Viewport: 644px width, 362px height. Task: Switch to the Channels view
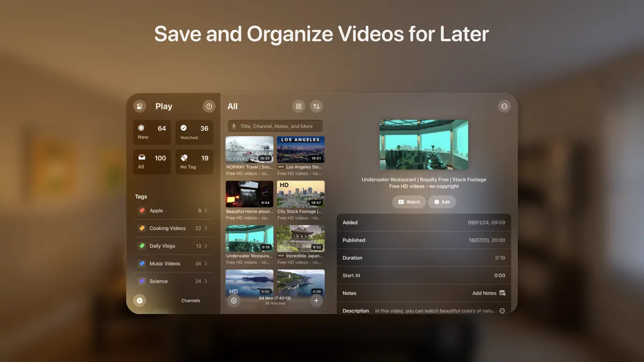tap(191, 300)
